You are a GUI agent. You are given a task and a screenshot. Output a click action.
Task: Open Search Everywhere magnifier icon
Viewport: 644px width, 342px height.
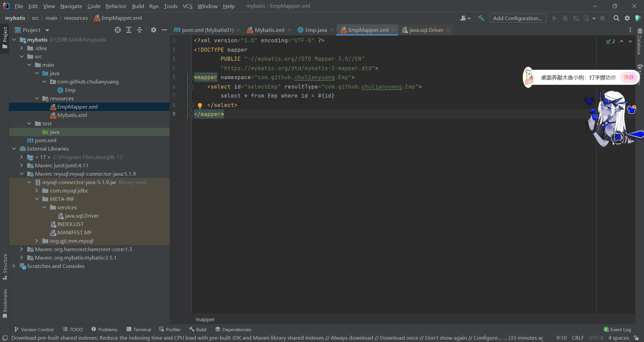pyautogui.click(x=616, y=18)
